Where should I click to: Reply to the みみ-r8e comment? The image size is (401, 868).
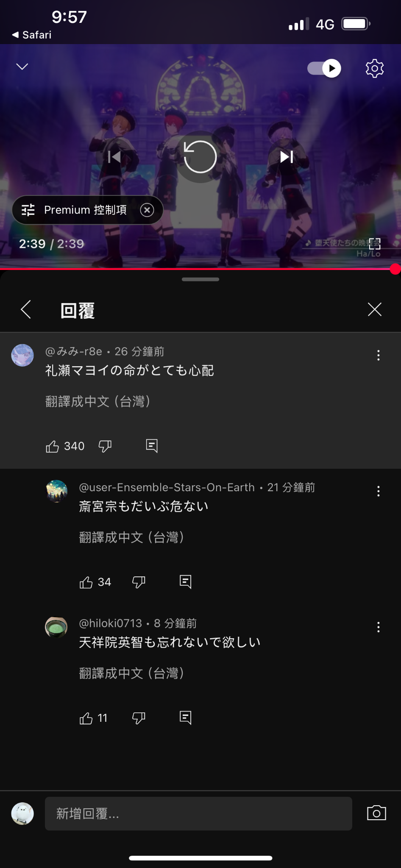tap(152, 446)
